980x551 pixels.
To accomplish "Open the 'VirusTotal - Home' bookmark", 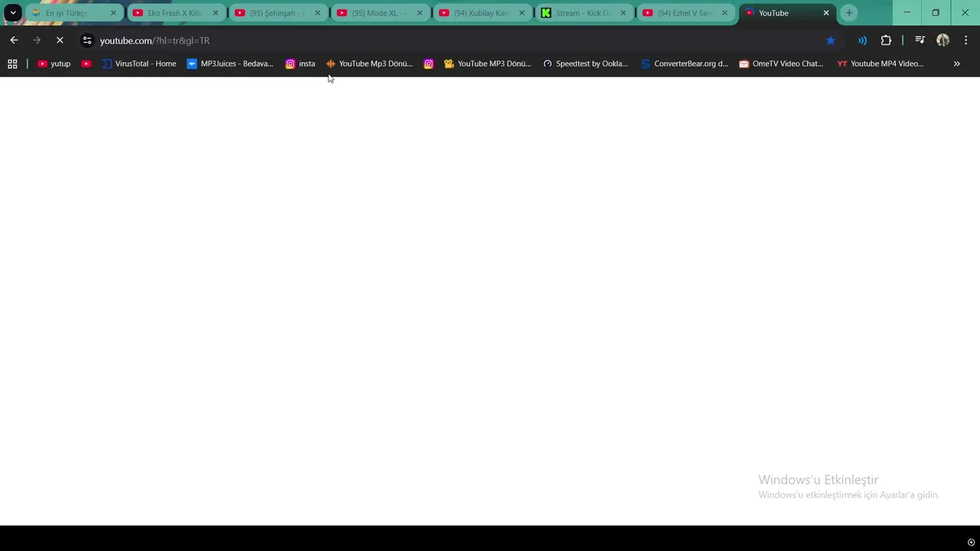I will pos(139,64).
